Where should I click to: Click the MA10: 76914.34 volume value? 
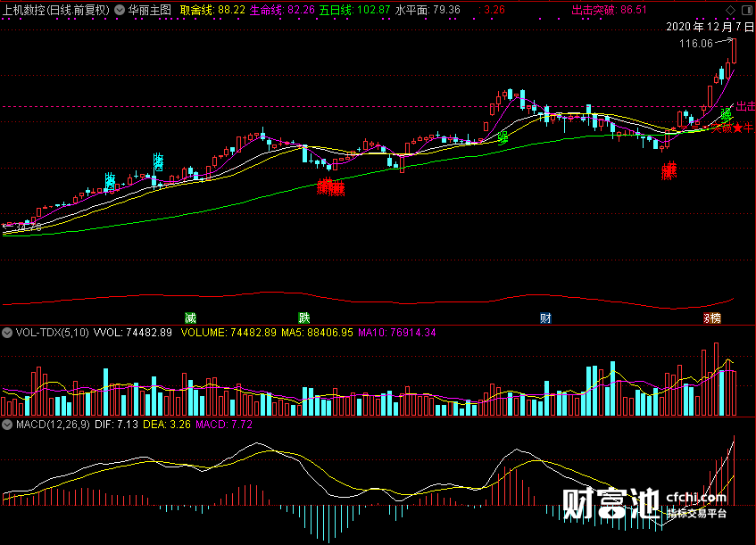coord(397,333)
